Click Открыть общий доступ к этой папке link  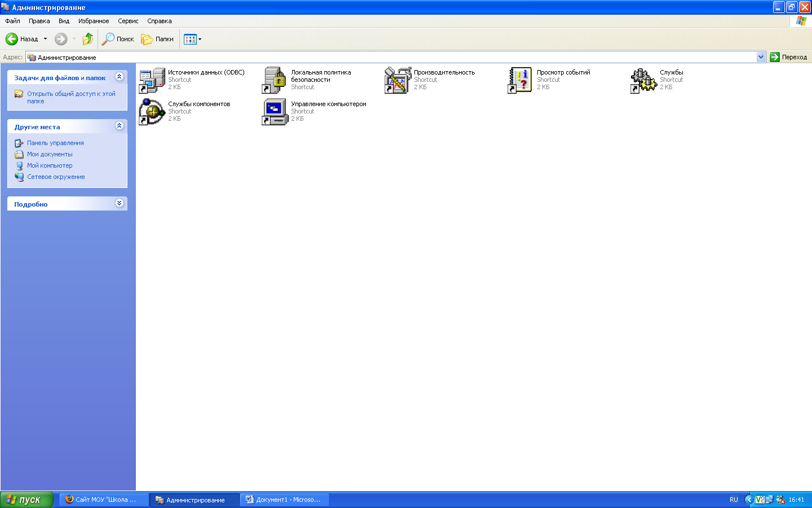[x=71, y=98]
